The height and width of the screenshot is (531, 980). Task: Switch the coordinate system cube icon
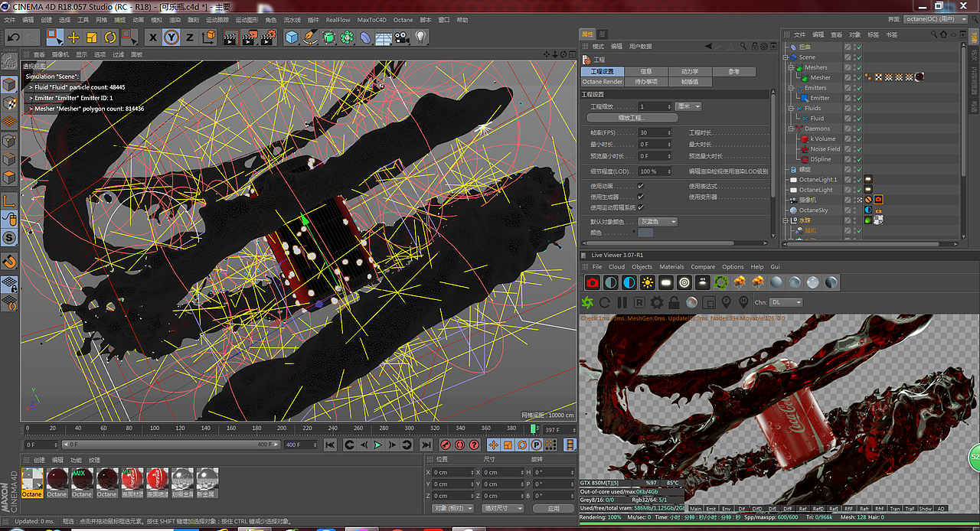pos(208,37)
